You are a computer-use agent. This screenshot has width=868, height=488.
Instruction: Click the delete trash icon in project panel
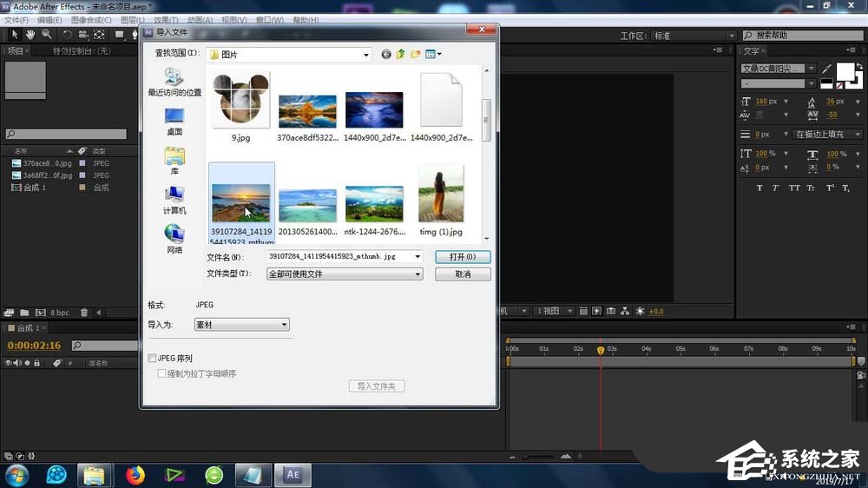click(x=84, y=313)
